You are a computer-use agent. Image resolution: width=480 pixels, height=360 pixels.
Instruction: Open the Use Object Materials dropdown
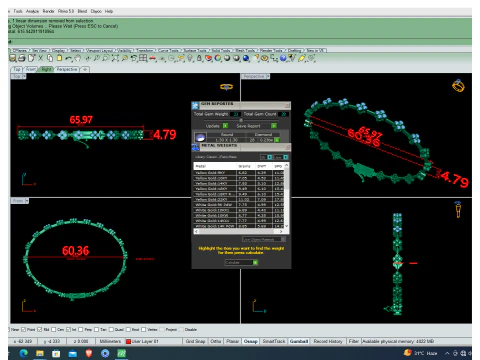264,239
